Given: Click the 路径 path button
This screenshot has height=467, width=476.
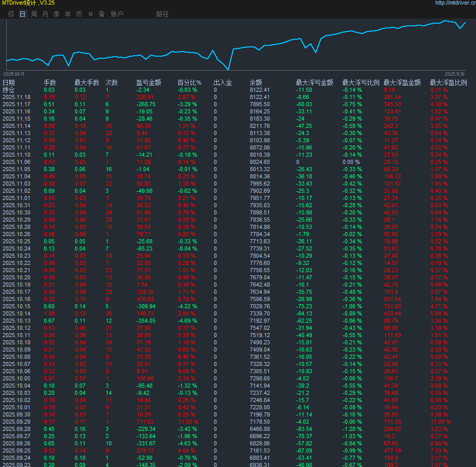Looking at the screenshot, I should point(162,14).
